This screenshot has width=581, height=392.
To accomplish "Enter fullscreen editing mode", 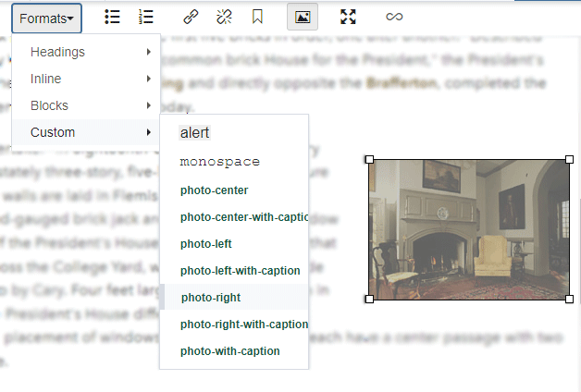I will [x=348, y=17].
